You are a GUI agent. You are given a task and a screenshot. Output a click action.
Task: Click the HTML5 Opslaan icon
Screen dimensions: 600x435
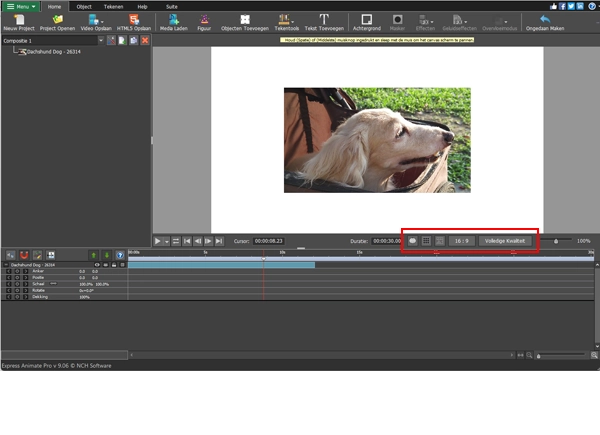pyautogui.click(x=134, y=20)
